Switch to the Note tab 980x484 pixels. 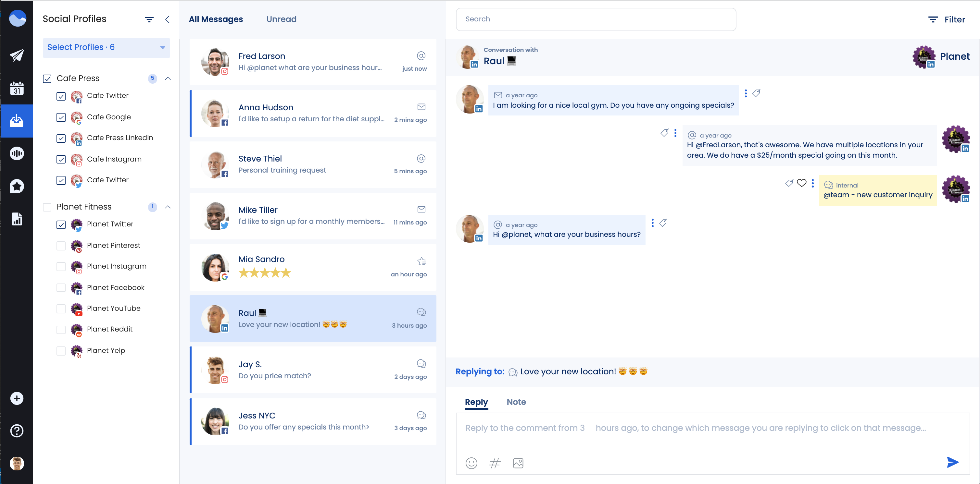pos(516,402)
